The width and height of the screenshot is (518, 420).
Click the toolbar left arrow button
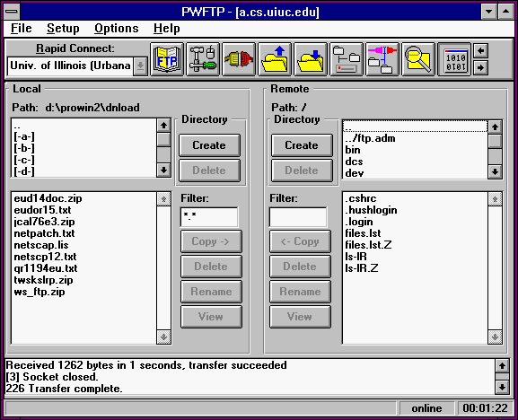pyautogui.click(x=480, y=51)
